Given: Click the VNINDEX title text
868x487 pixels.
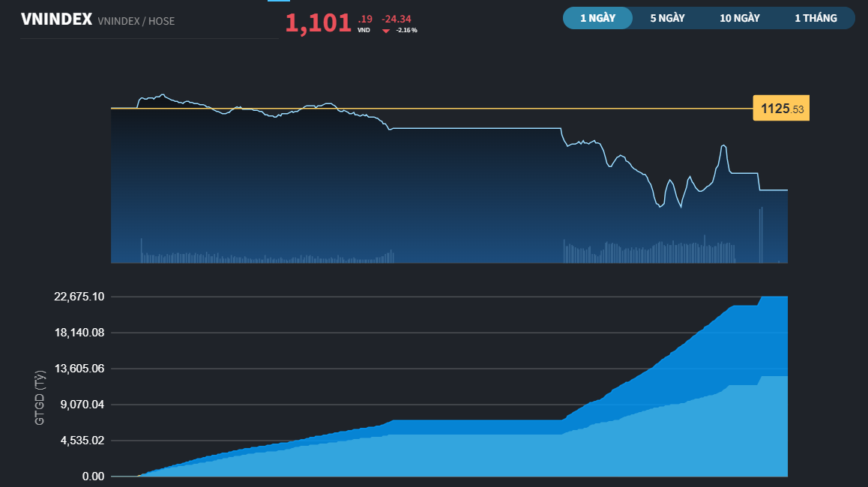Looking at the screenshot, I should click(x=56, y=19).
